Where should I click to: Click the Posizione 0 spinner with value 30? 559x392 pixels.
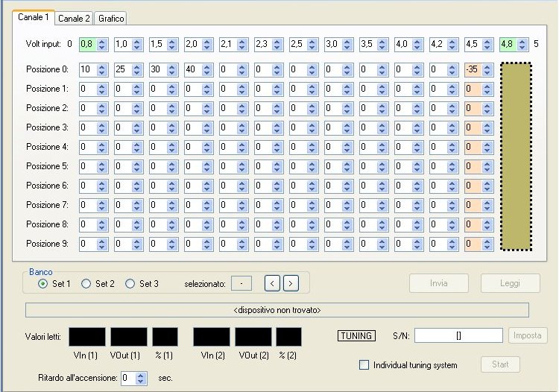(x=172, y=69)
